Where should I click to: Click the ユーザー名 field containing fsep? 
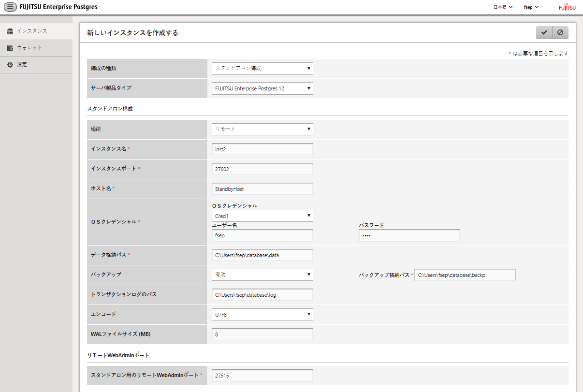(262, 235)
